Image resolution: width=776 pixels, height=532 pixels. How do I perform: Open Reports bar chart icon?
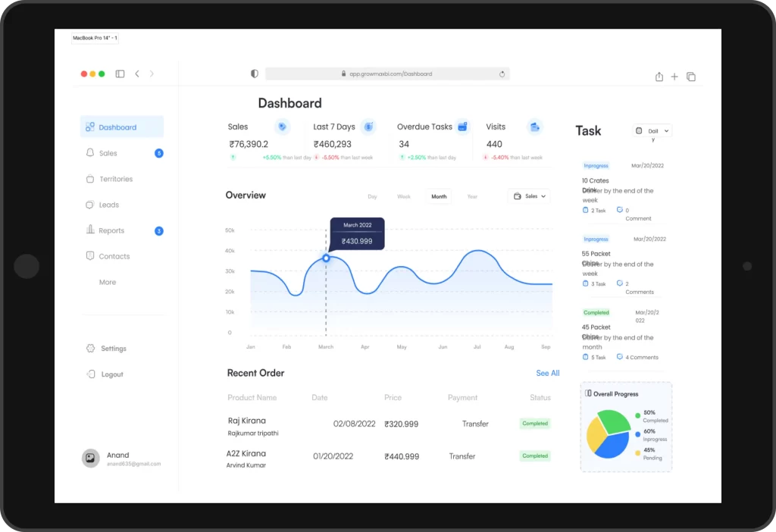pos(90,230)
